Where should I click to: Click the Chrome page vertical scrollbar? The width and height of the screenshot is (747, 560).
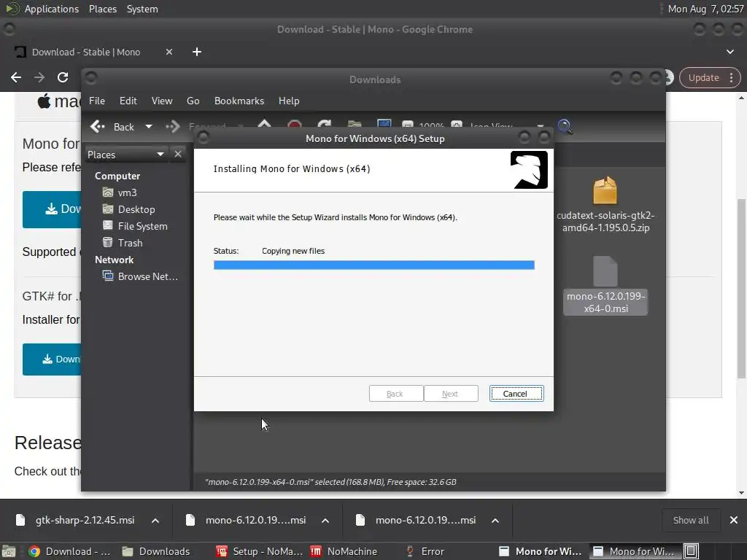pos(742,289)
